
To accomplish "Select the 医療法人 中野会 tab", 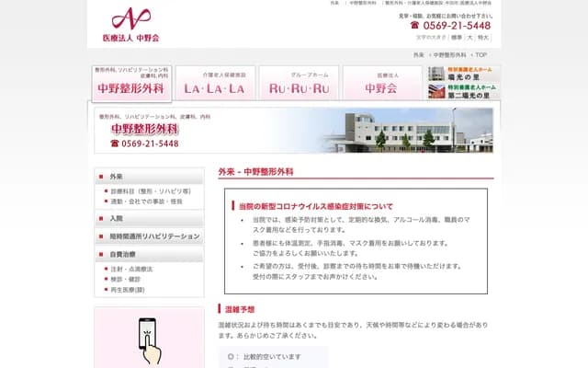I will point(382,83).
